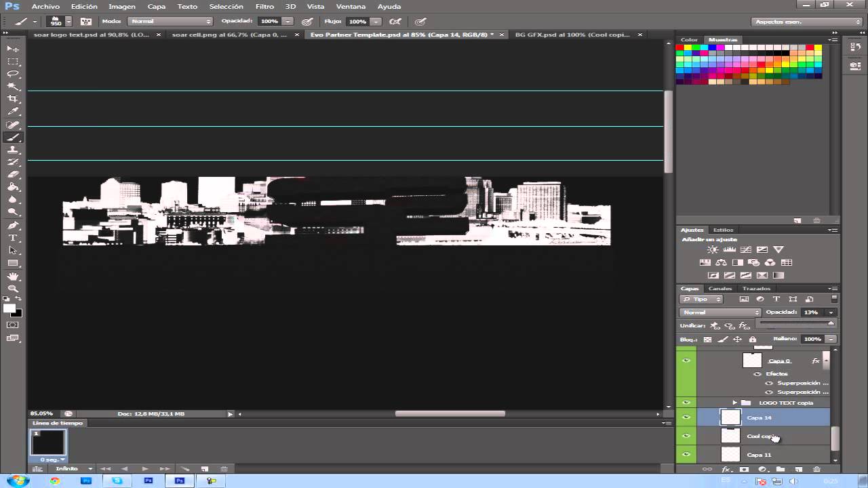
Task: Open the Filtro menu
Action: (264, 6)
